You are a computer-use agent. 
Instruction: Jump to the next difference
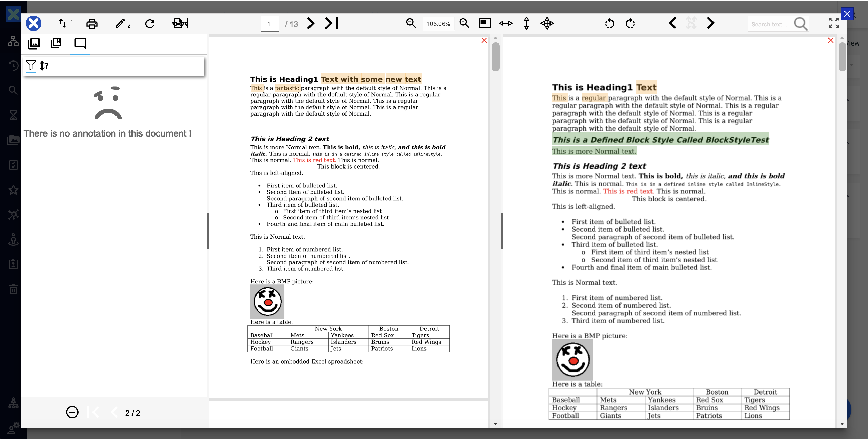pyautogui.click(x=710, y=23)
